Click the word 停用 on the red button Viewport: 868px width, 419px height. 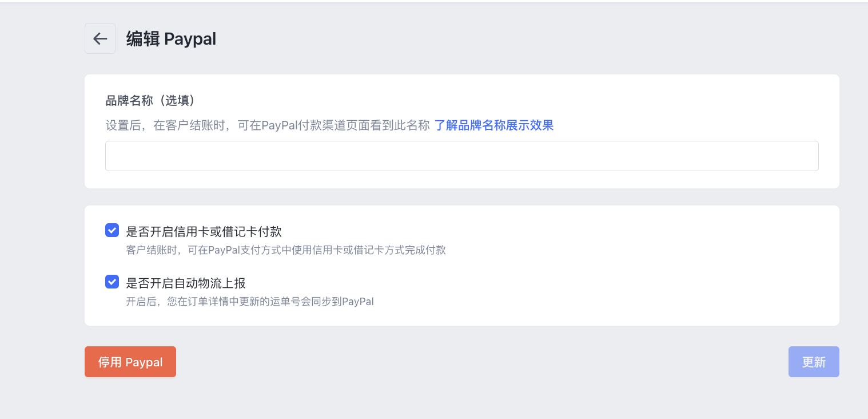[110, 362]
